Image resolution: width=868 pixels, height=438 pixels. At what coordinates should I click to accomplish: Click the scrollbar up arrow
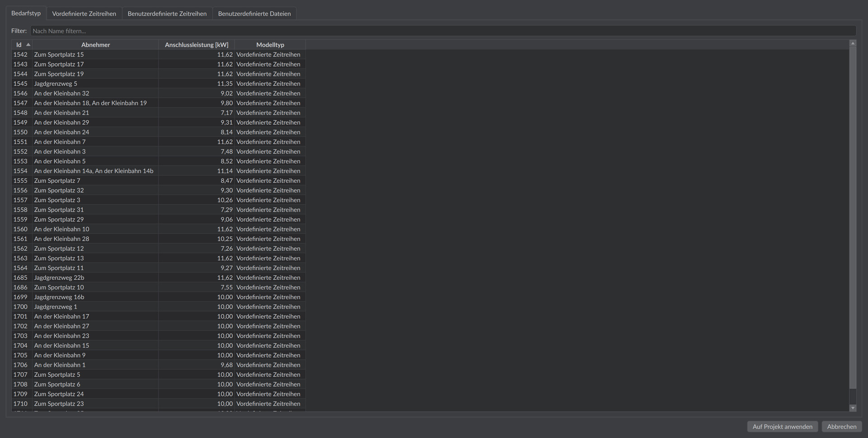tap(853, 43)
